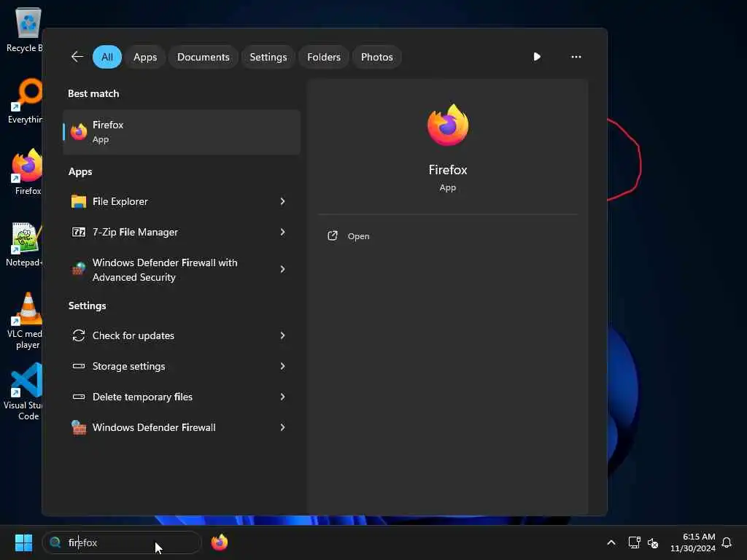Select the Visual Studio Code desktop shortcut

[24, 392]
